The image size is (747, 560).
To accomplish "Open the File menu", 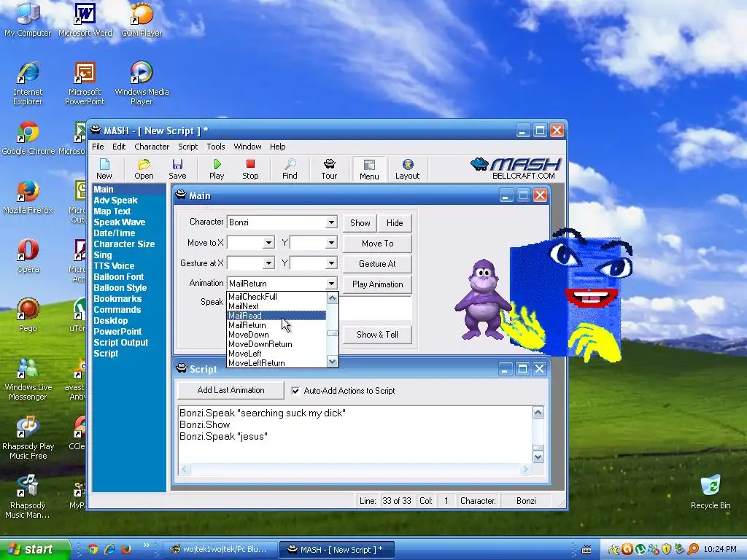I will point(98,147).
